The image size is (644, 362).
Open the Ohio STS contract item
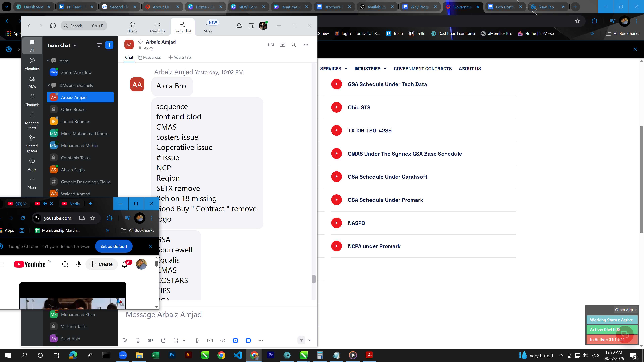pyautogui.click(x=359, y=107)
